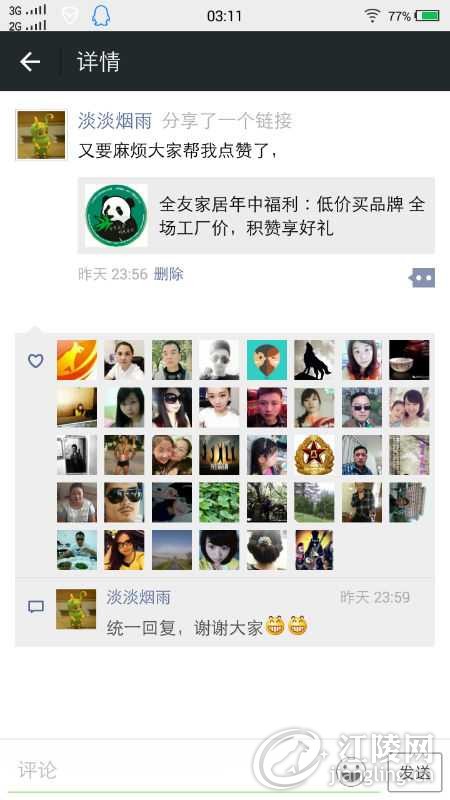Open the green leaves avatar
Screen dimensions: 450x800
(x=219, y=503)
